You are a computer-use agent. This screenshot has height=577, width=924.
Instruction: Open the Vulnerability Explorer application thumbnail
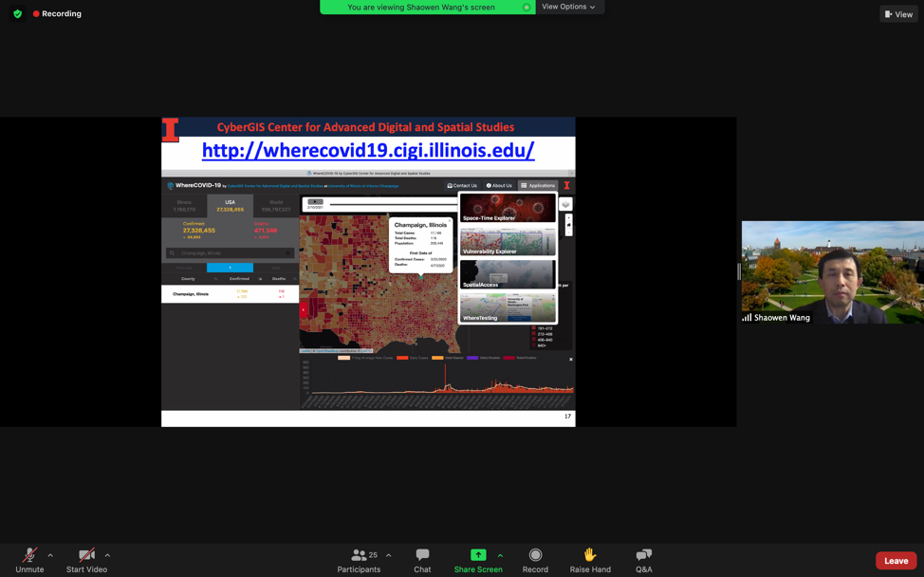(x=508, y=242)
